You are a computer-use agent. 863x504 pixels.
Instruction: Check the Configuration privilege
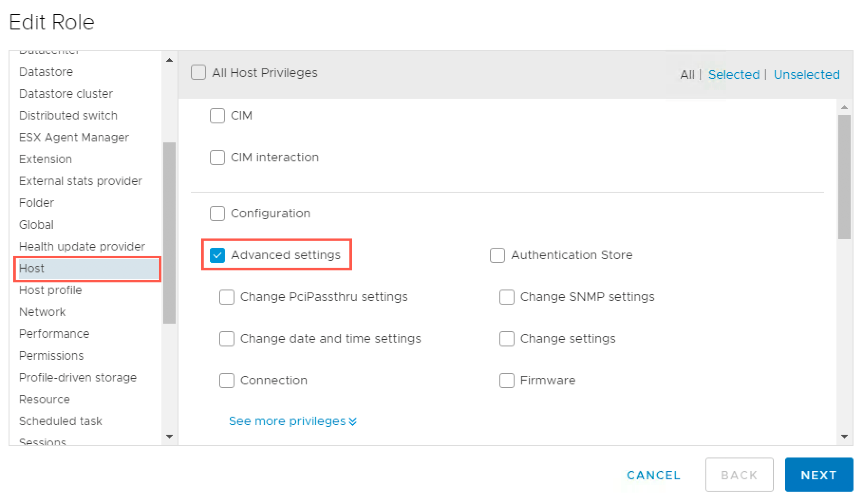tap(217, 214)
